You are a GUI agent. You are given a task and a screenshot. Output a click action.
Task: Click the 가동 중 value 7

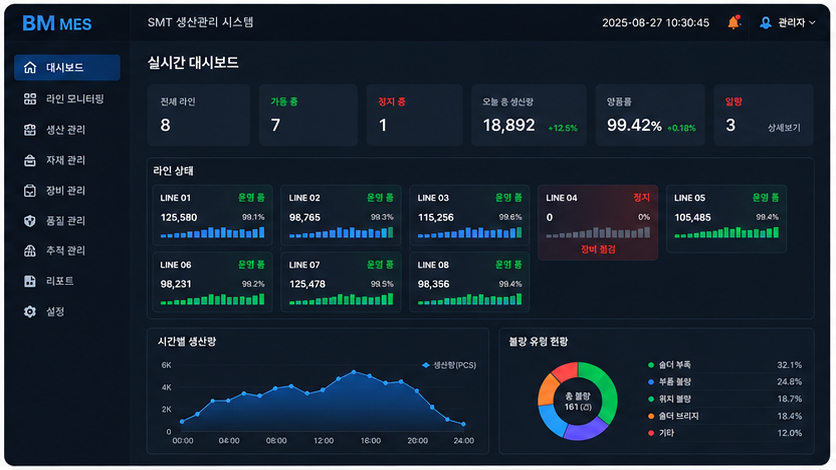(x=275, y=125)
